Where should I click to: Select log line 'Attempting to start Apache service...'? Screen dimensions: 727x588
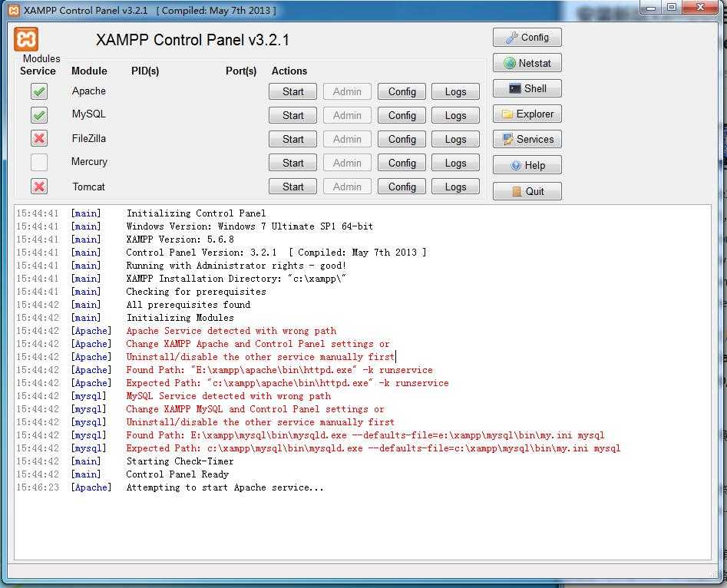coord(225,487)
